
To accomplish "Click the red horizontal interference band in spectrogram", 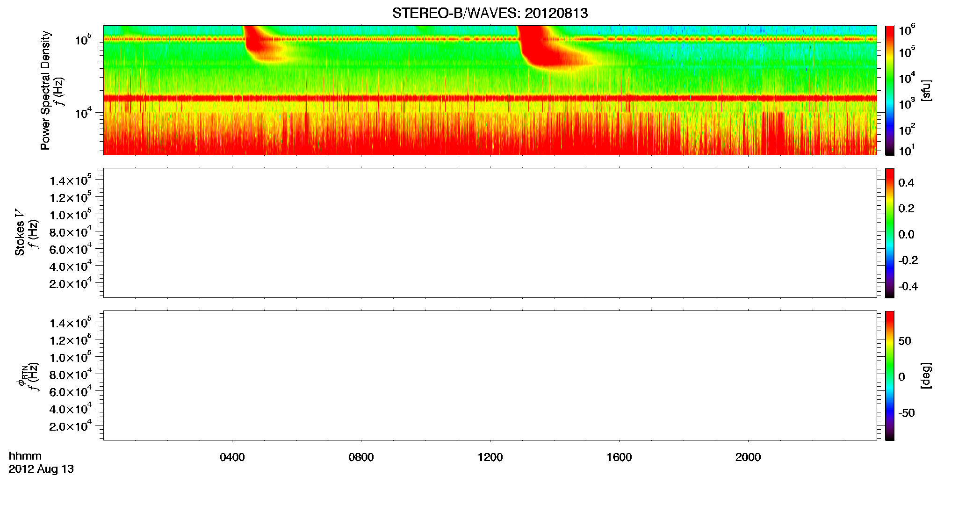I will click(490, 98).
